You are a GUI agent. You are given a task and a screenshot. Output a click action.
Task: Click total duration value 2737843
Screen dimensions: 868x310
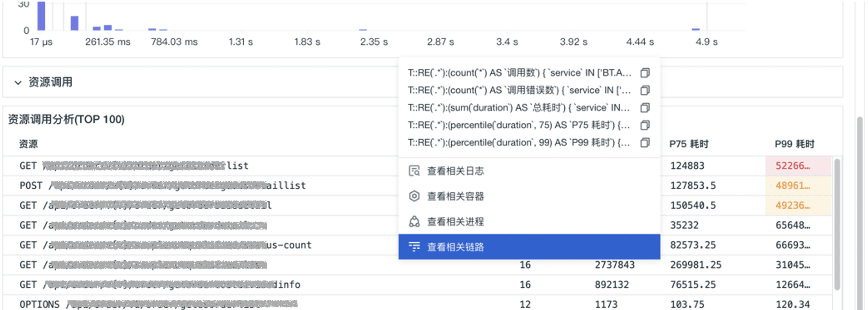615,265
